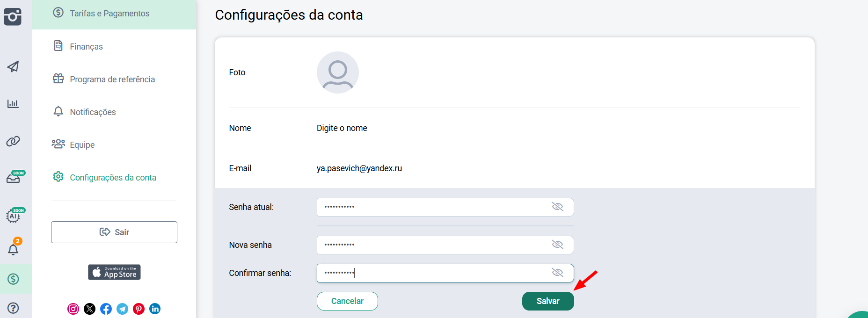Open the bar chart analytics icon
The width and height of the screenshot is (868, 318).
[x=13, y=103]
